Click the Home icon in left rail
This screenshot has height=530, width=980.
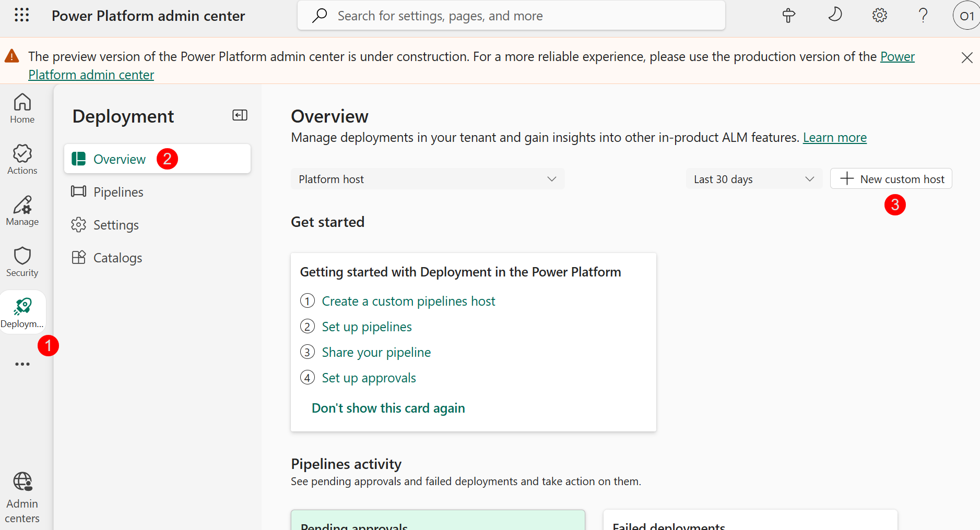pos(22,108)
